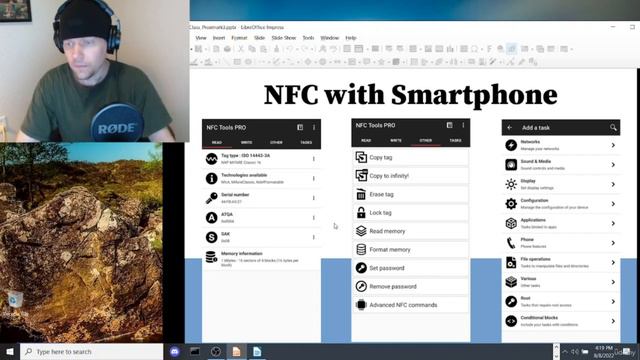Image resolution: width=640 pixels, height=360 pixels.
Task: Click the Lock tag row
Action: coord(411,213)
